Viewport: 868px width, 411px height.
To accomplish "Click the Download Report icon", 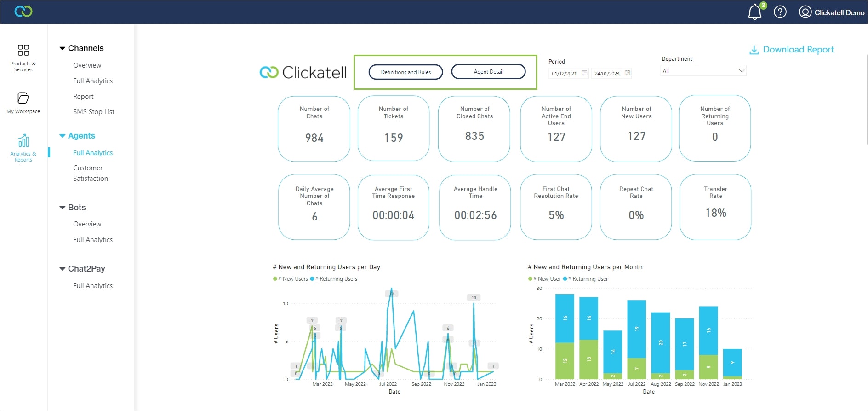I will pyautogui.click(x=754, y=50).
